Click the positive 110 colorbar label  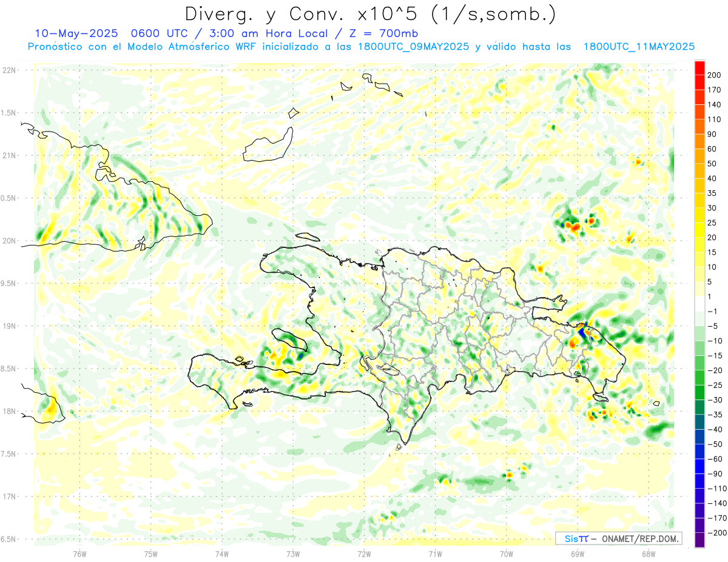point(715,119)
